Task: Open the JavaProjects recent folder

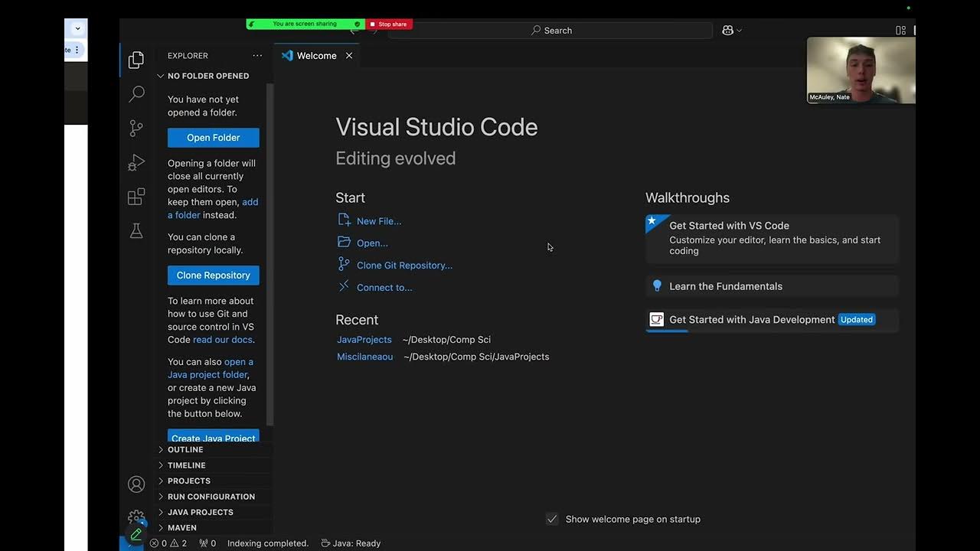Action: 364,340
